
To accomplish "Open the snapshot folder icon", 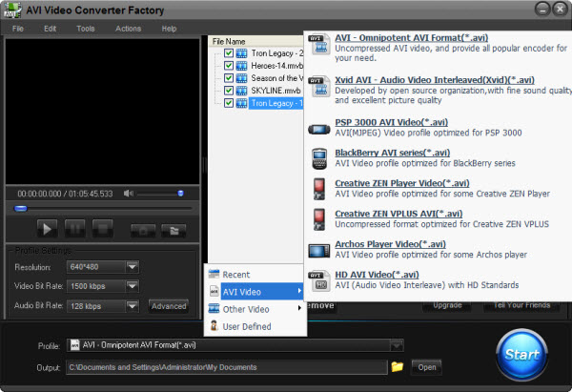I will tap(174, 230).
